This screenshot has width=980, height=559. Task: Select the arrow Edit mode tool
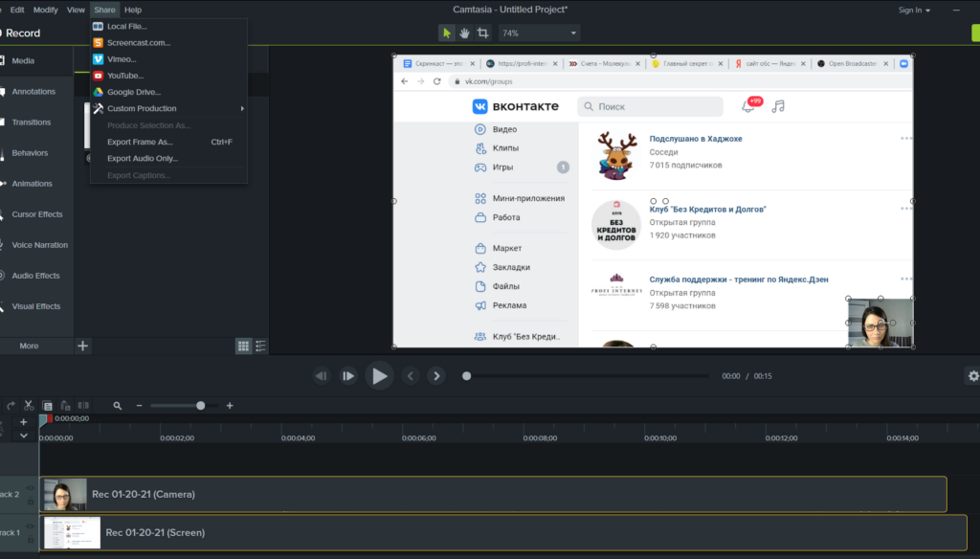[x=446, y=34]
